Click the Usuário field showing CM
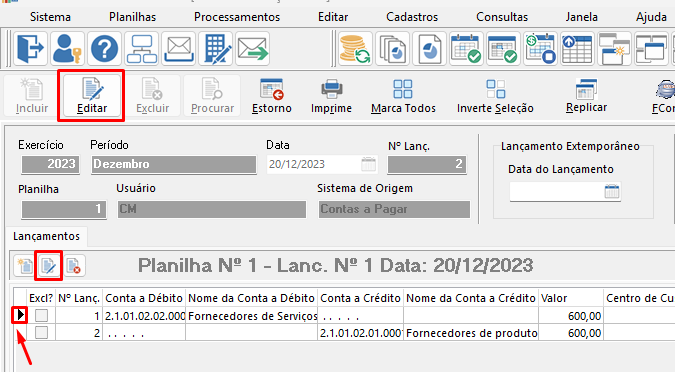This screenshot has width=675, height=372. click(x=212, y=209)
